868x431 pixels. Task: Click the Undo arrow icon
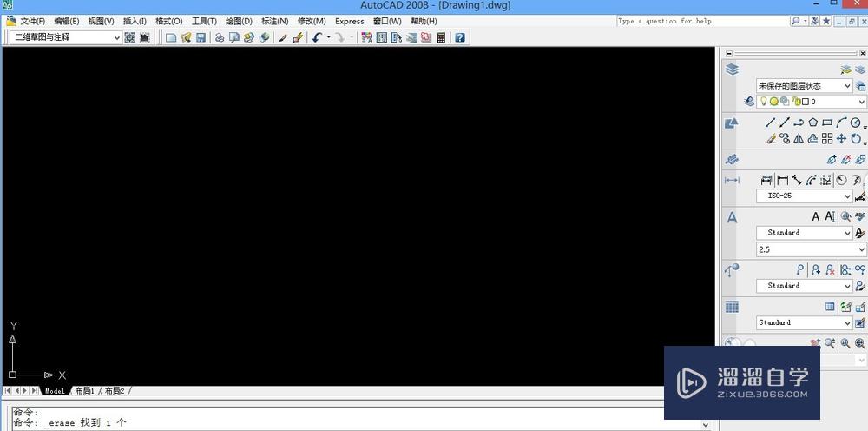[317, 37]
